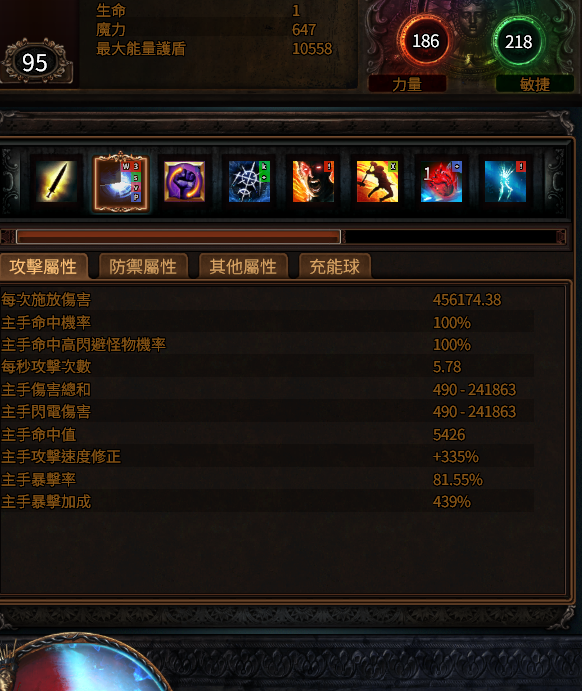The image size is (582, 691).
Task: Click the level 95 badge
Action: [x=35, y=63]
